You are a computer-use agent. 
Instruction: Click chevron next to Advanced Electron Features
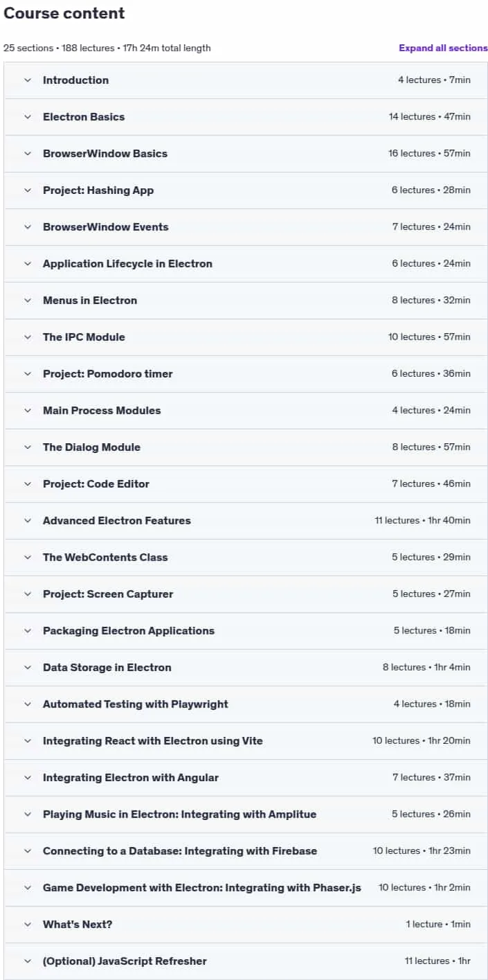28,521
